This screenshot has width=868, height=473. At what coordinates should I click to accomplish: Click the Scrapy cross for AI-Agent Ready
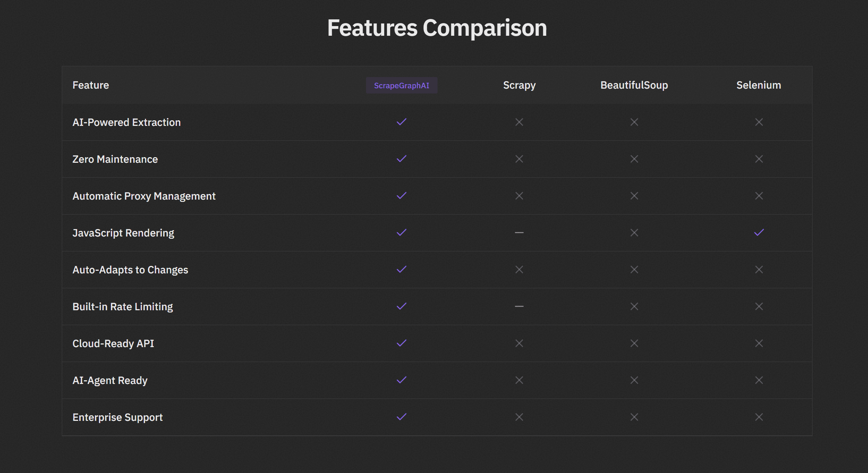point(519,380)
